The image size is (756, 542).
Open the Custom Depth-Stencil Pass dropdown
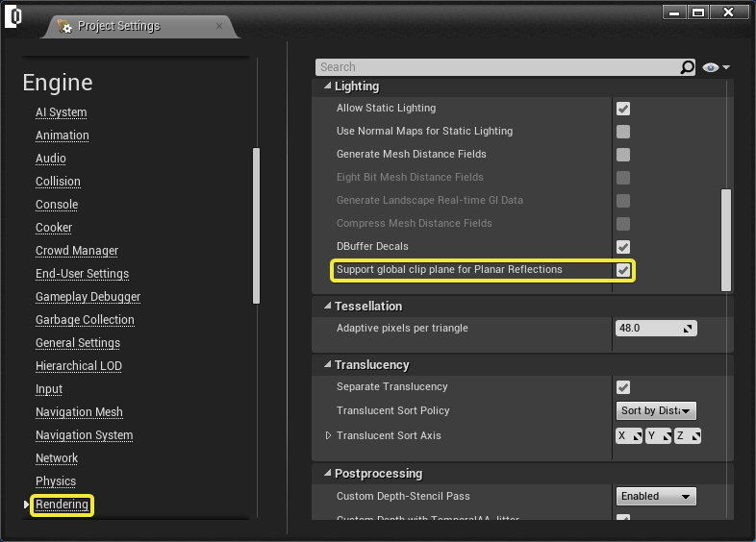(656, 496)
